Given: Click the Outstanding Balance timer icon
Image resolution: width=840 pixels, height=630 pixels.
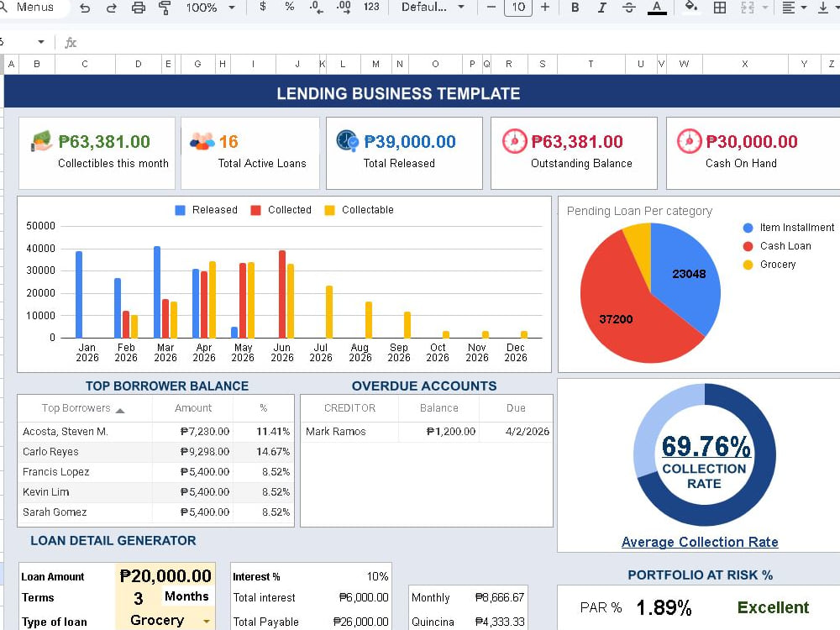Looking at the screenshot, I should [514, 141].
